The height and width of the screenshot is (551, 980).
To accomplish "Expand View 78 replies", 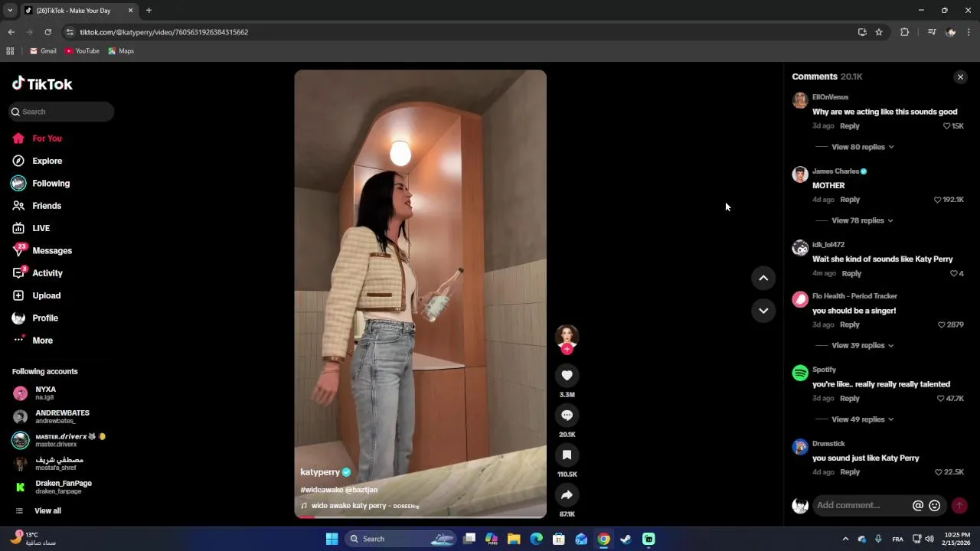I will [862, 220].
